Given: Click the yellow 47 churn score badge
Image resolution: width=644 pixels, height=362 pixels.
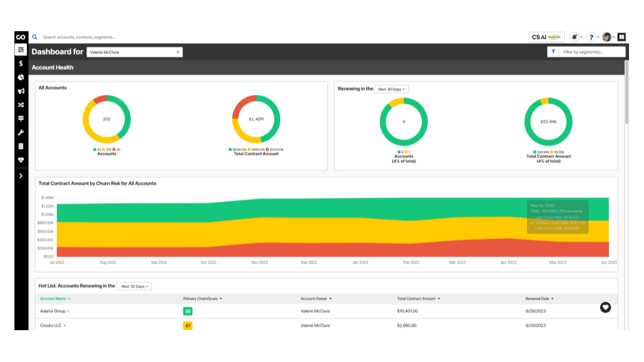Looking at the screenshot, I should [x=188, y=325].
